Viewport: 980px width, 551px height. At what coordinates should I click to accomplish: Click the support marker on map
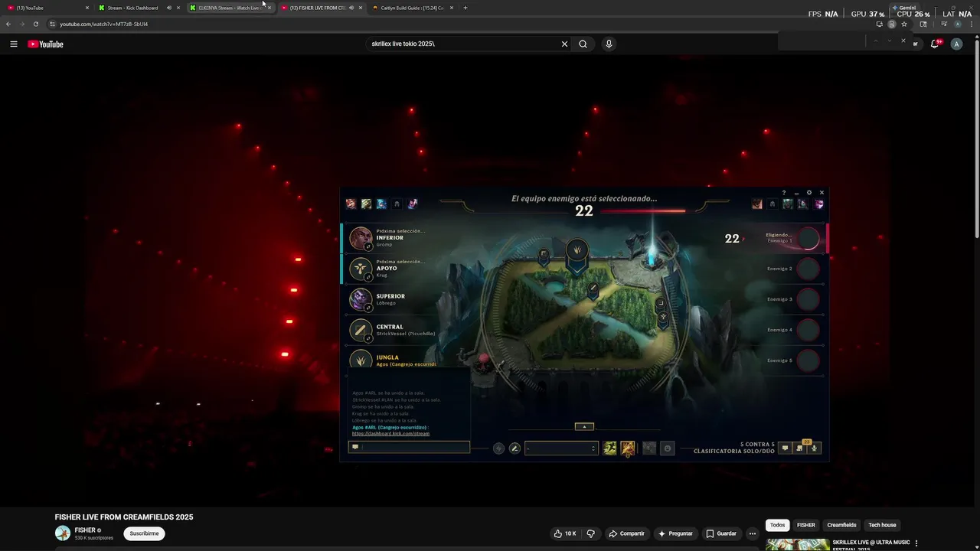663,317
